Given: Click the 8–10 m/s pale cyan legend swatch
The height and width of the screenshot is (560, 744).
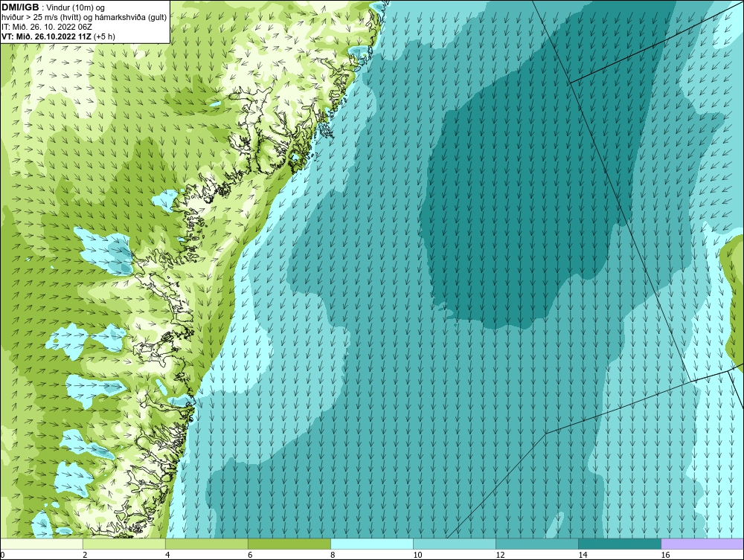Looking at the screenshot, I should (x=372, y=544).
